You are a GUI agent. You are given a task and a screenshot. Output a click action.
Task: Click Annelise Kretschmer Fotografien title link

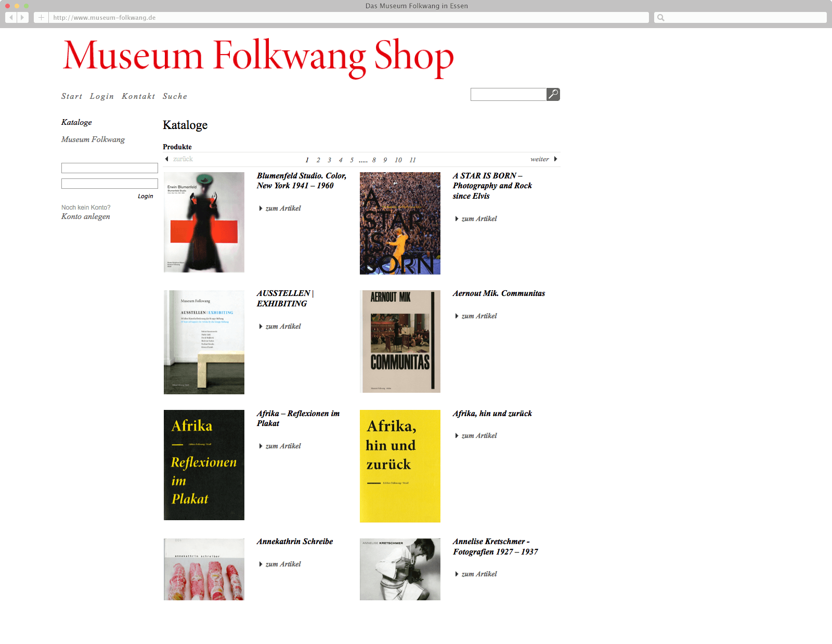(496, 547)
